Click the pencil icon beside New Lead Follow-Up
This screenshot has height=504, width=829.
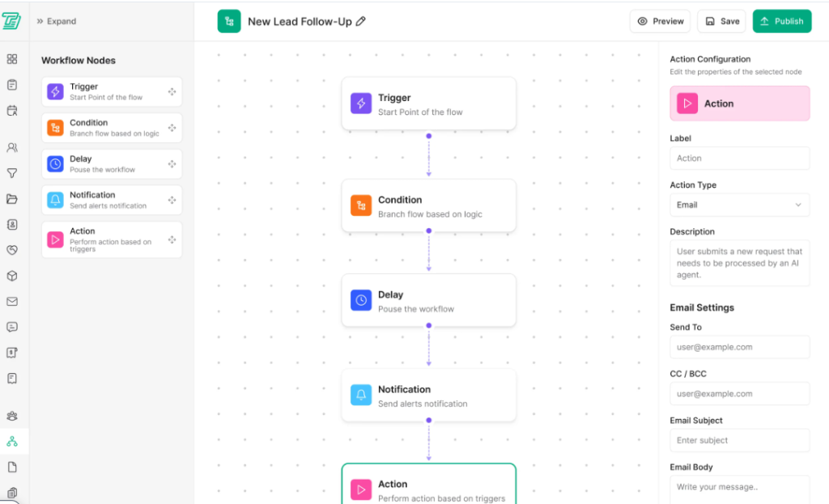coord(361,22)
